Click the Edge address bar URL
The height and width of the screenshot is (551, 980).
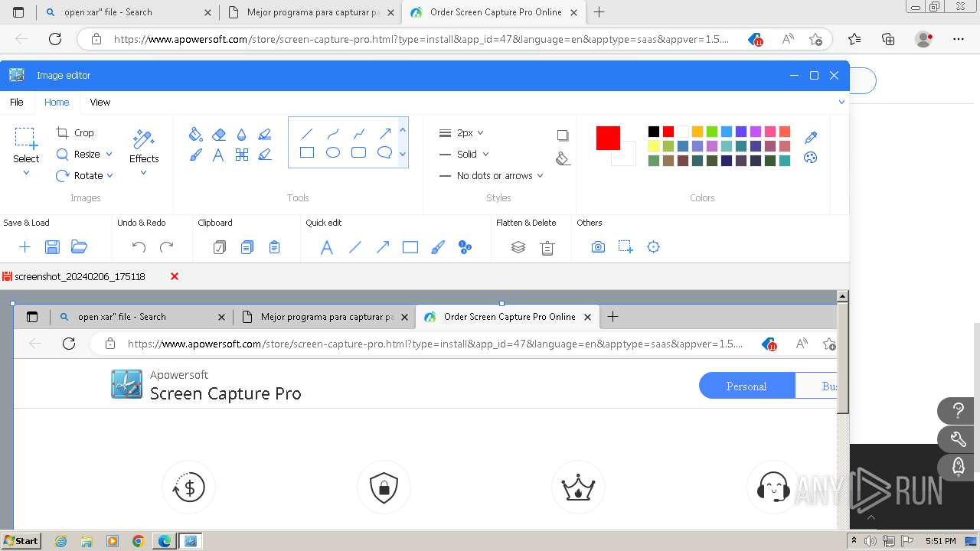421,39
